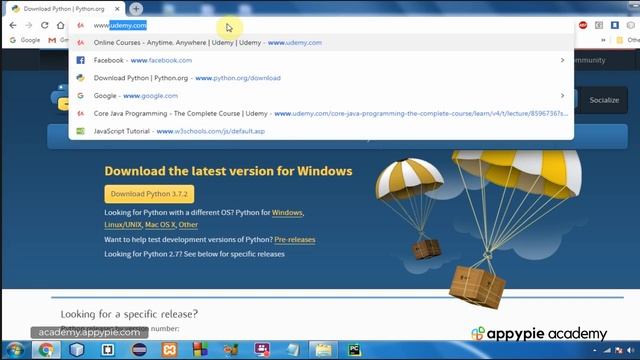This screenshot has width=640, height=360.
Task: Open Eclipse icon in the taskbar
Action: pyautogui.click(x=139, y=350)
